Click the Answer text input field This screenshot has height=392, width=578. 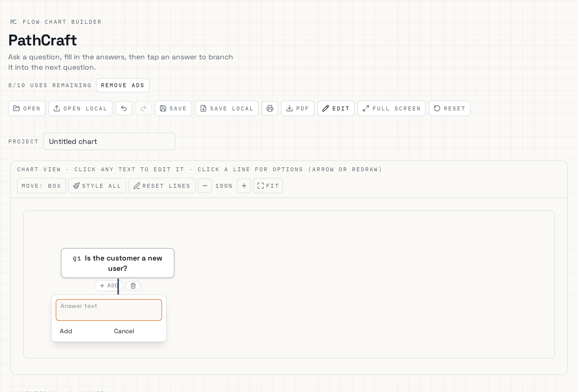tap(109, 310)
